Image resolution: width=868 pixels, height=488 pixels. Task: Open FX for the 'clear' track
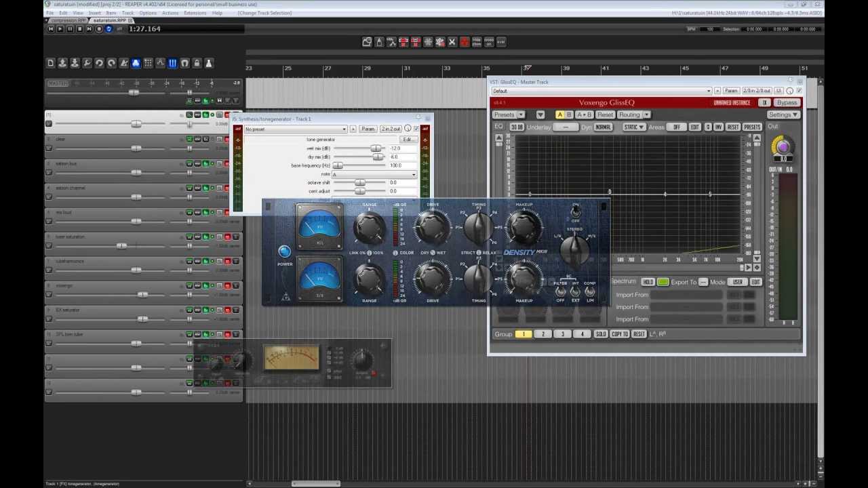[205, 139]
